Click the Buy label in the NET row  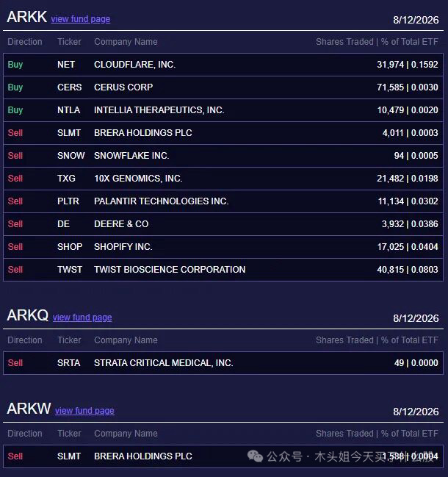coord(15,65)
